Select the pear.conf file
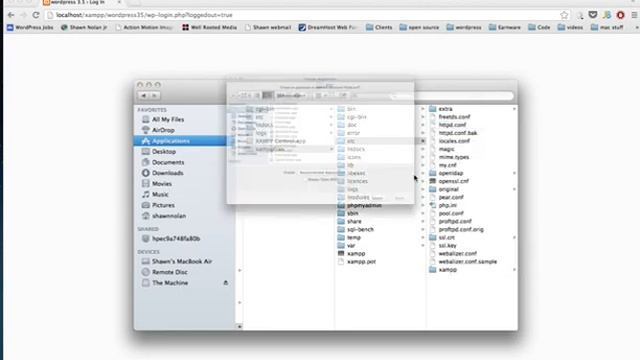The width and height of the screenshot is (640, 360). coord(451,197)
